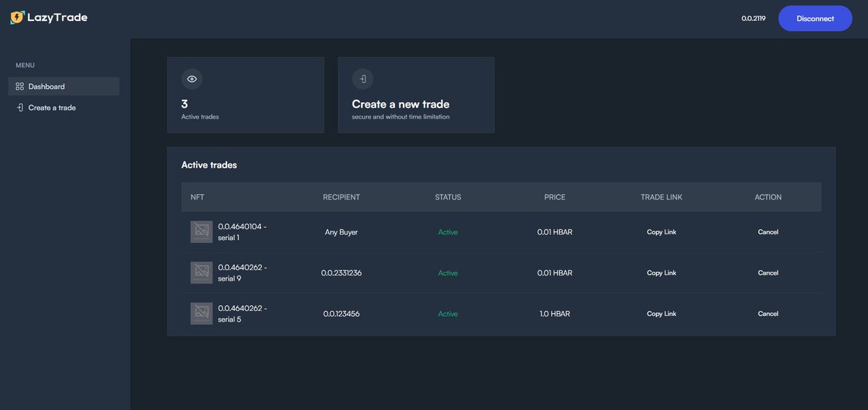The width and height of the screenshot is (868, 410).
Task: Click 0.01 HBAR price in serial 9 row
Action: [x=555, y=273]
